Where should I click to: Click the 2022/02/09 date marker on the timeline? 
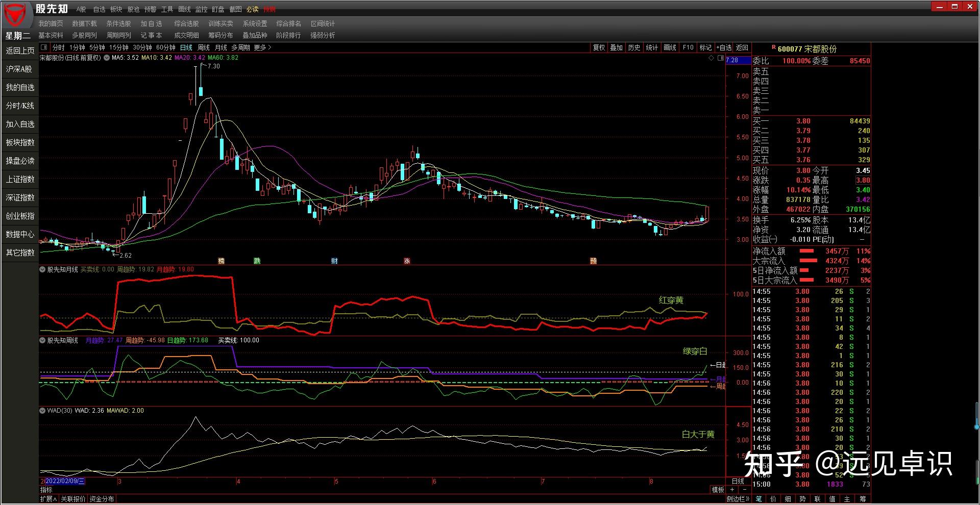pyautogui.click(x=64, y=481)
